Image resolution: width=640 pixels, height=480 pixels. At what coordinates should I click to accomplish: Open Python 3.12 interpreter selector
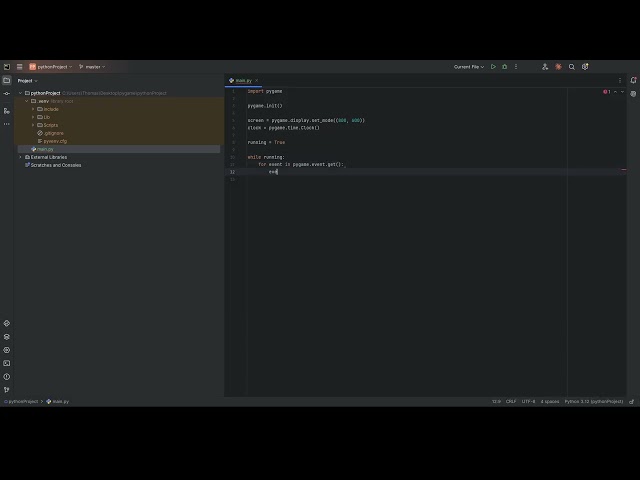pos(594,402)
